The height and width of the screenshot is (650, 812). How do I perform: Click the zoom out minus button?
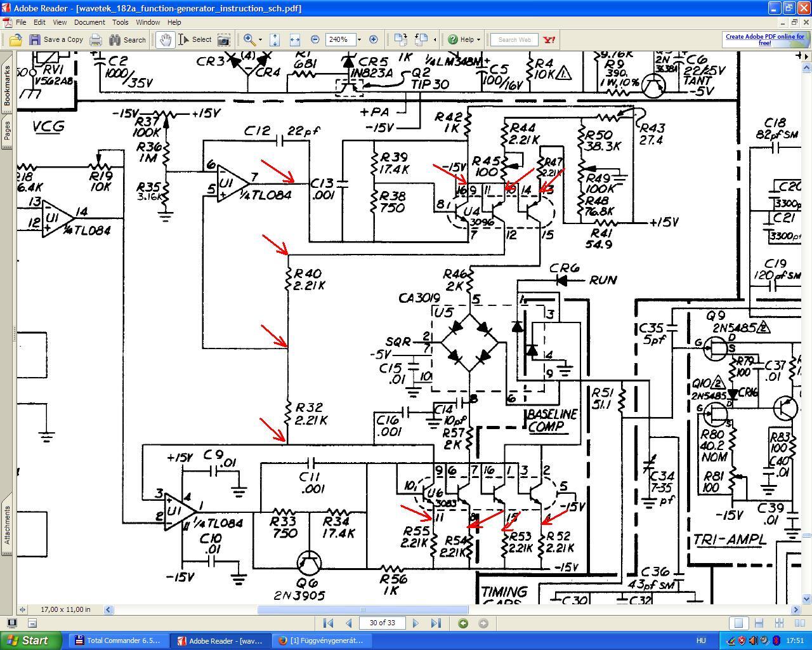point(315,39)
